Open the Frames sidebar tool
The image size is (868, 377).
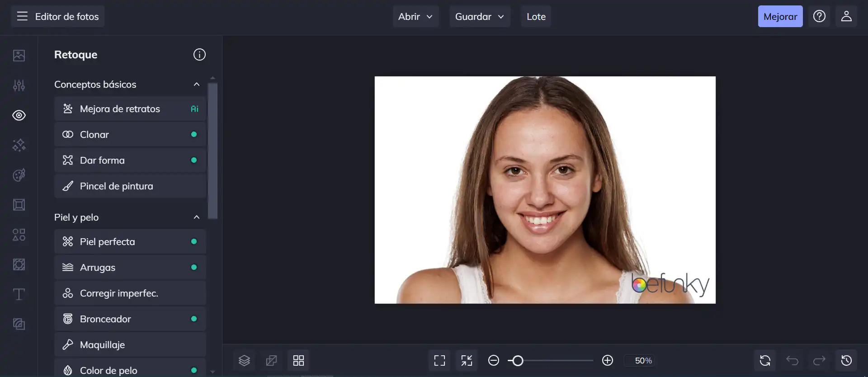tap(19, 205)
